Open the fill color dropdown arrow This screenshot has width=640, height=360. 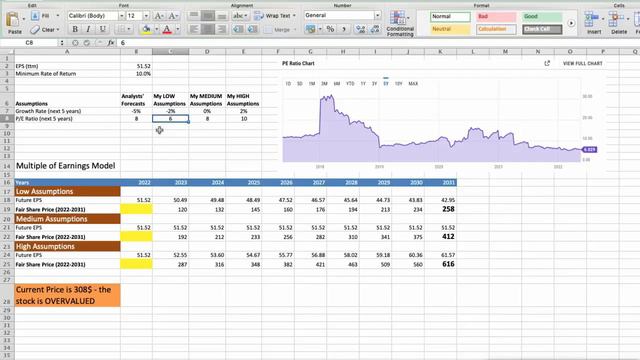pyautogui.click(x=156, y=29)
